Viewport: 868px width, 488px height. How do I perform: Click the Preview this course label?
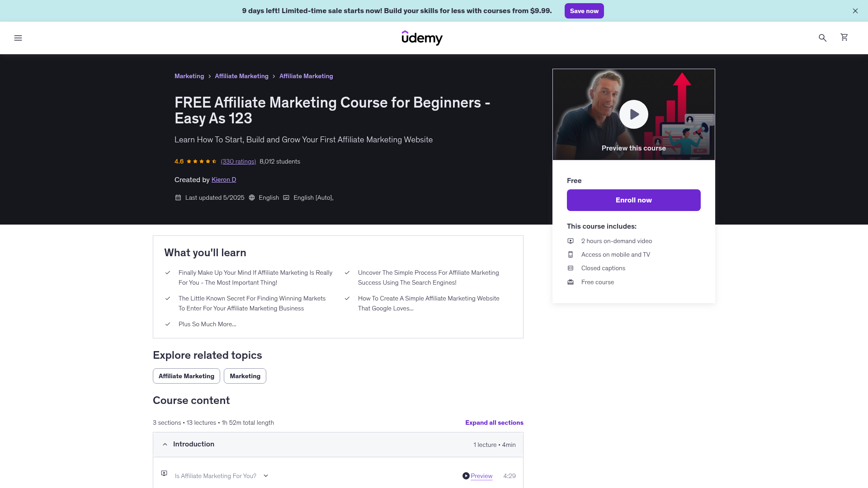(633, 148)
